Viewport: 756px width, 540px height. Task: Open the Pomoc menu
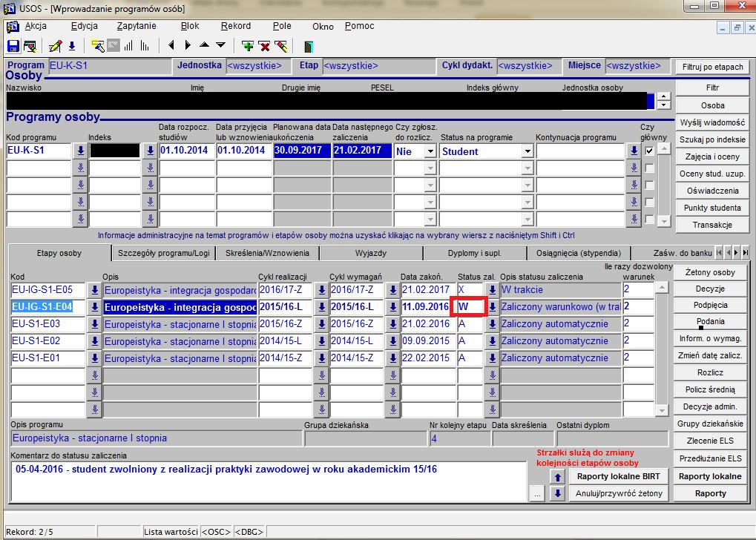click(360, 26)
